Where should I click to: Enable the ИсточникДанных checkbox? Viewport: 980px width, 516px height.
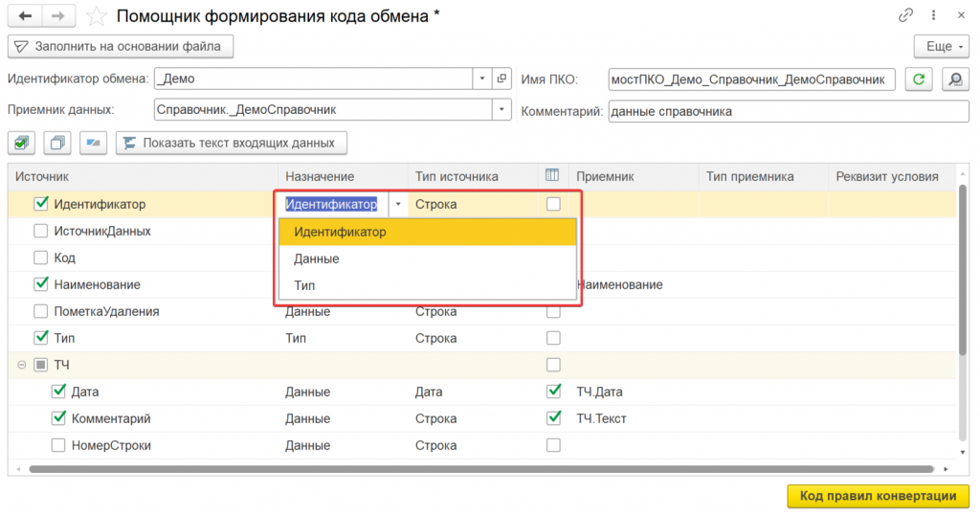click(40, 231)
